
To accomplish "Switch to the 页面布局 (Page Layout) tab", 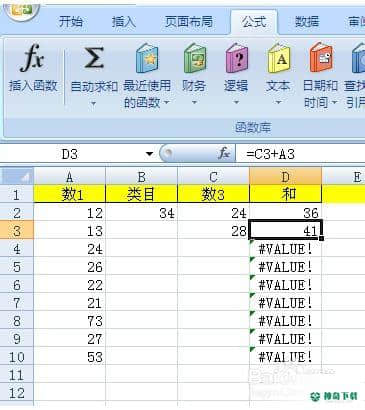I will coord(189,22).
